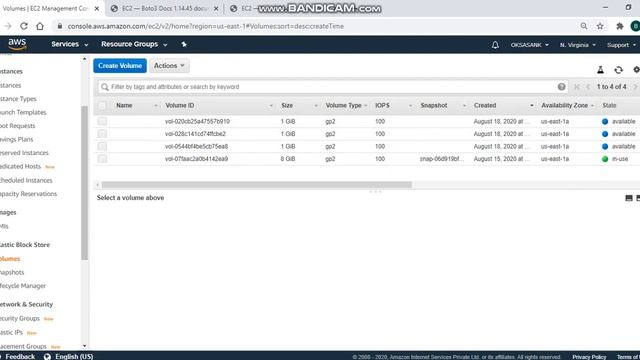Click green in-use status dot for vol-07faac2a0b4142ea9
640x360 pixels.
[x=605, y=159]
